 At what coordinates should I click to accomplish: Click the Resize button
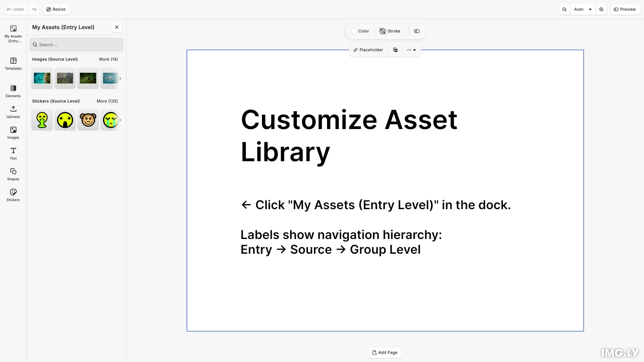(56, 9)
